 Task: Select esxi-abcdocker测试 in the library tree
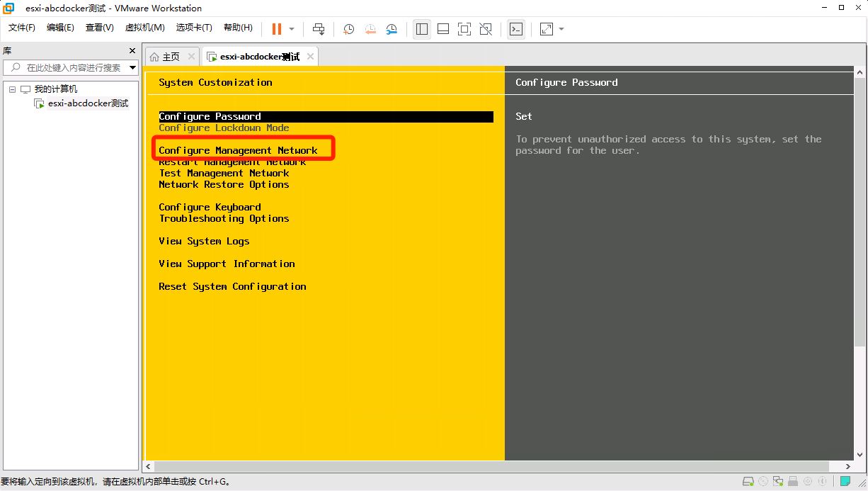coord(88,103)
